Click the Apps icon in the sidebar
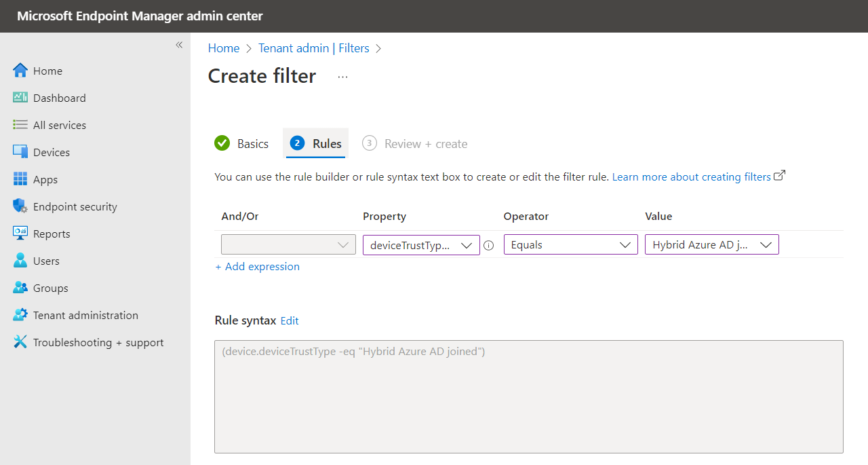Viewport: 868px width, 465px height. coord(20,179)
